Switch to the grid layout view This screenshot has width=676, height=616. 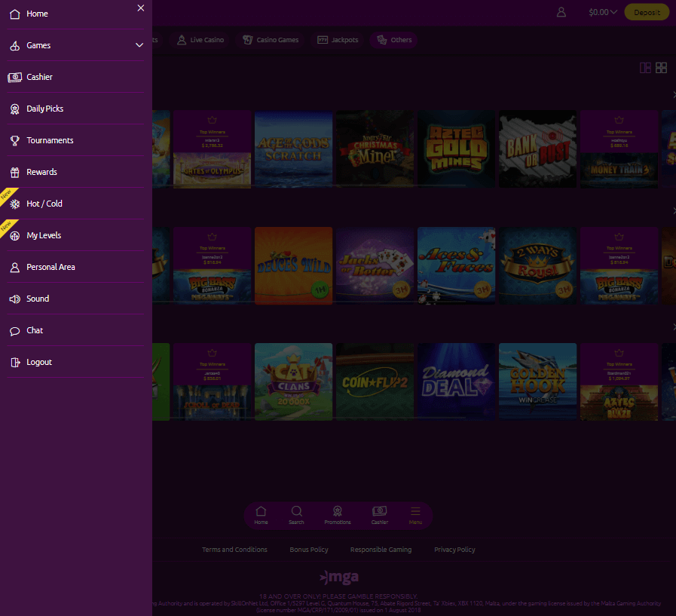(x=661, y=68)
